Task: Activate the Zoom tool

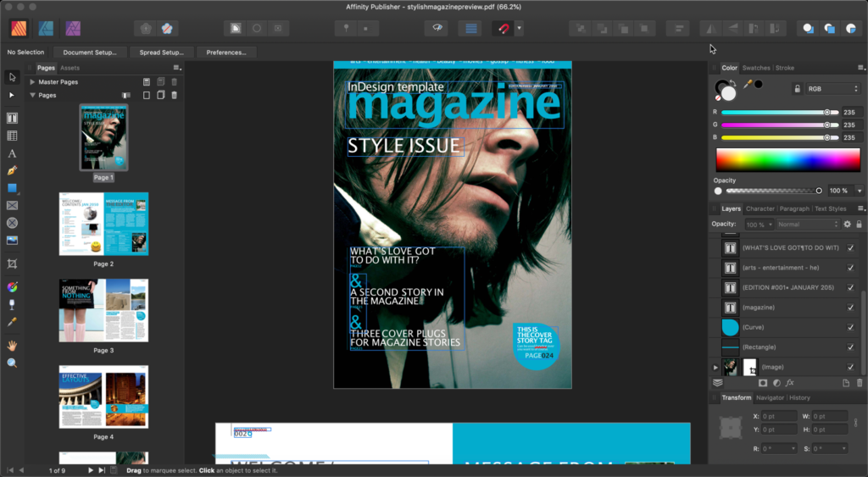Action: [12, 363]
